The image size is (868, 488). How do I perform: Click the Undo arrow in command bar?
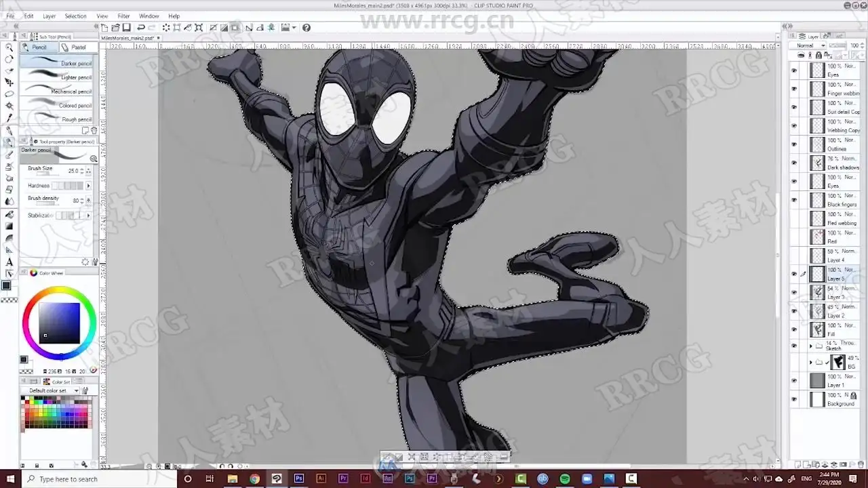[x=141, y=28]
